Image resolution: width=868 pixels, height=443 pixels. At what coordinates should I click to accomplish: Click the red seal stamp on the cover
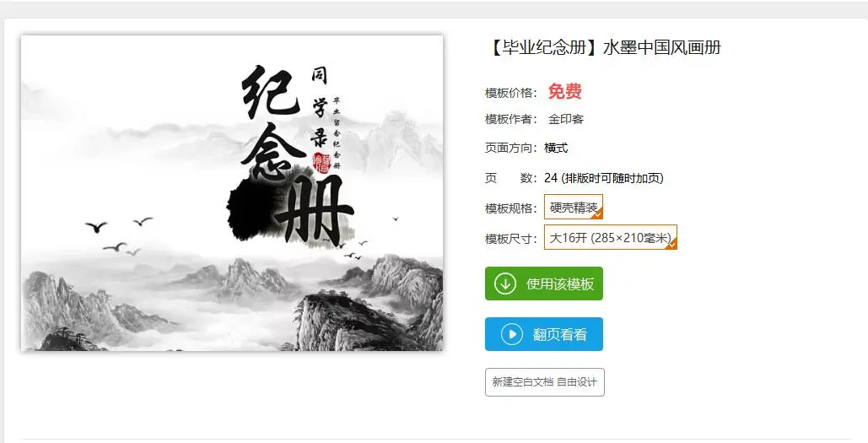pos(321,162)
